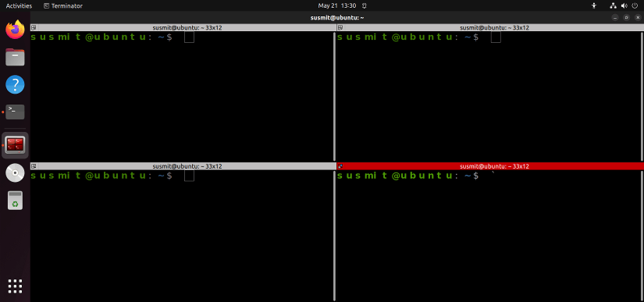Select bottom-left terminal title bar
The width and height of the screenshot is (644, 302).
click(183, 166)
